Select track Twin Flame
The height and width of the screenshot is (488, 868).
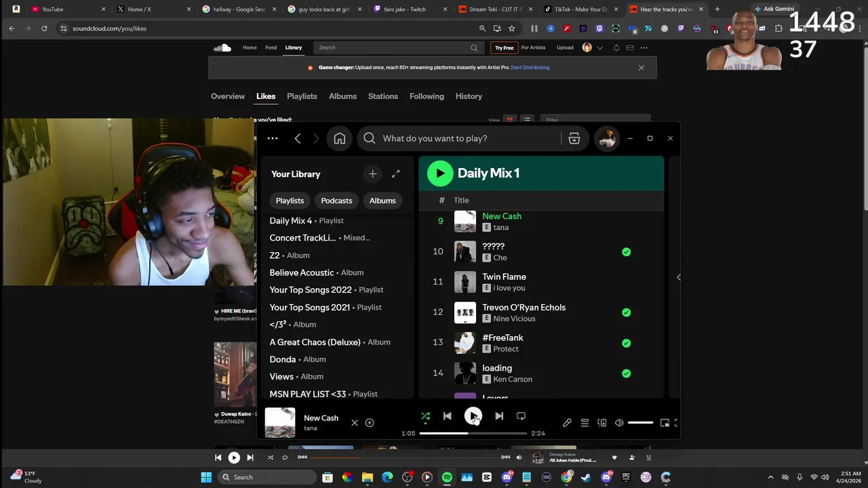[504, 277]
